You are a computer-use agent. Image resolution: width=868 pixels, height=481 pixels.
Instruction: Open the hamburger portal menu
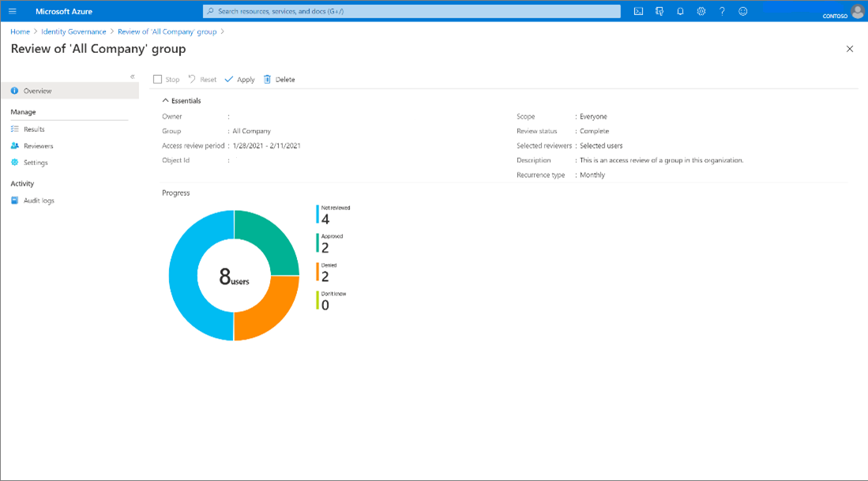click(13, 12)
